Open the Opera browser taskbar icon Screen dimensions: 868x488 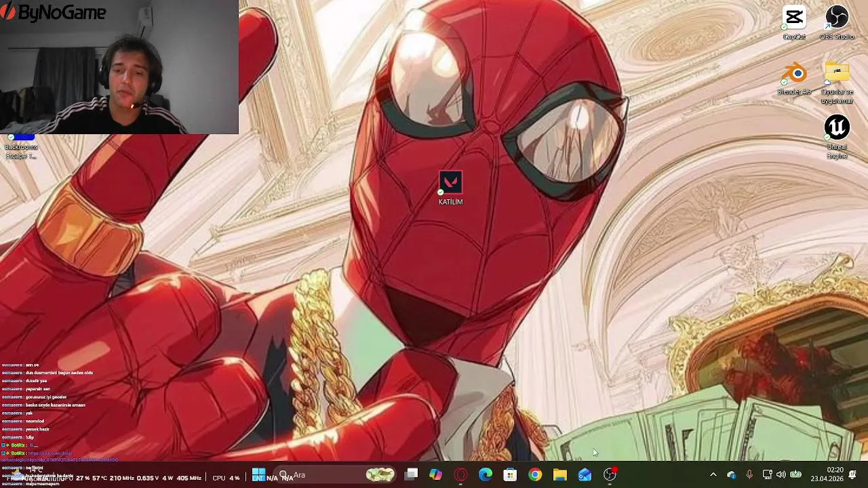(460, 475)
